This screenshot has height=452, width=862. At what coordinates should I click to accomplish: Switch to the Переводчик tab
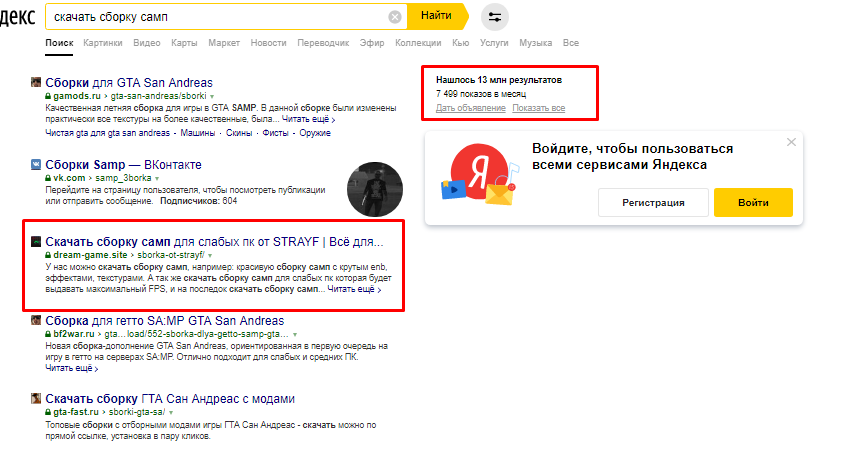323,43
